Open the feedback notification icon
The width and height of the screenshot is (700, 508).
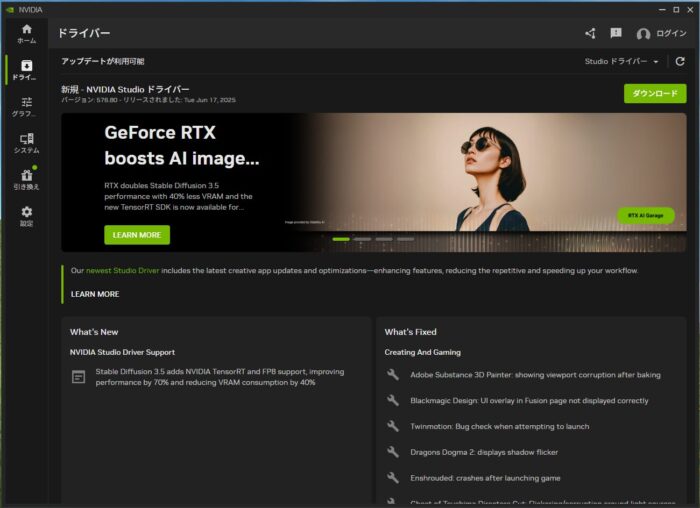tap(616, 33)
